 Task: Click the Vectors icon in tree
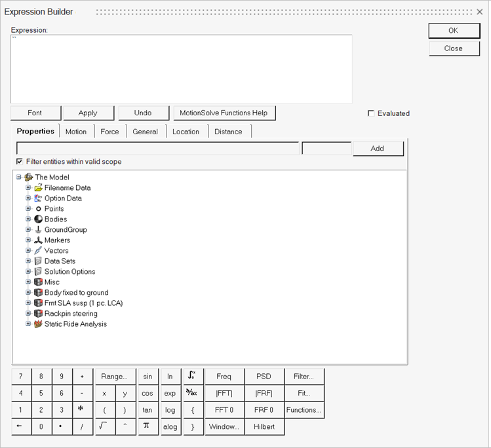(x=39, y=251)
